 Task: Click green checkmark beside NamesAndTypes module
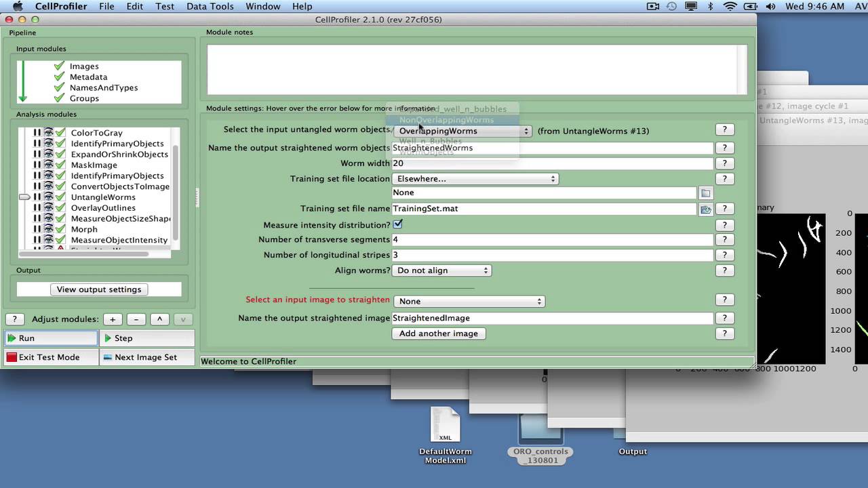(59, 87)
